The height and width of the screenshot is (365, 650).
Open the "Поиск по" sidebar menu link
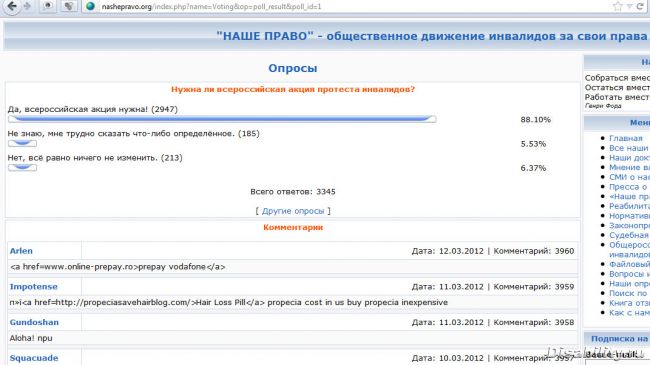(x=628, y=293)
